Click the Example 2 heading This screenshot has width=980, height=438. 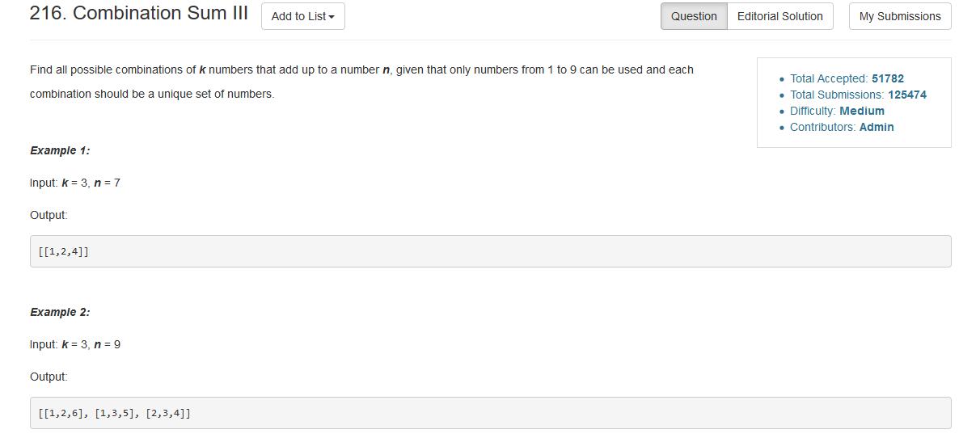click(x=60, y=312)
